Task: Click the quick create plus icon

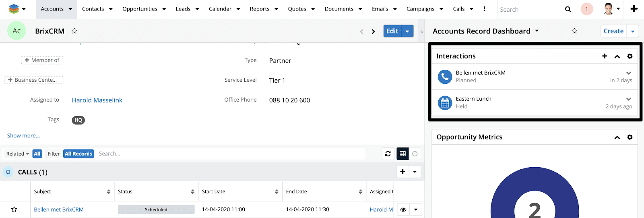Action: click(x=634, y=9)
